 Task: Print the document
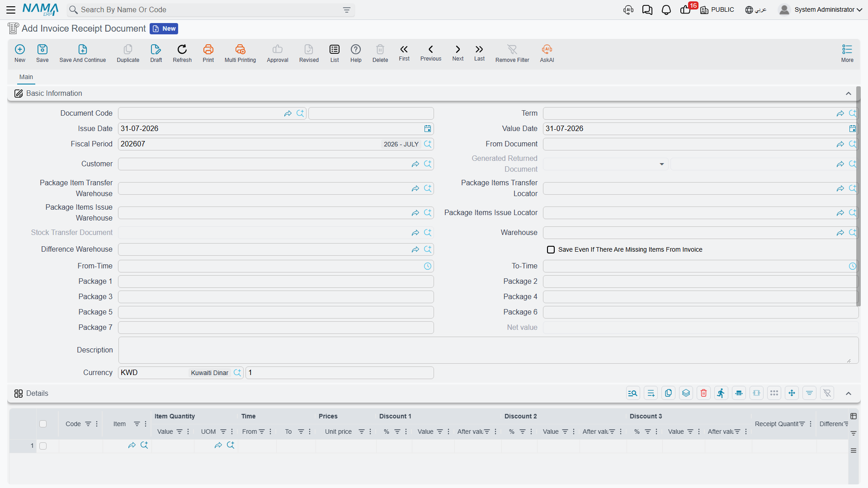[208, 53]
